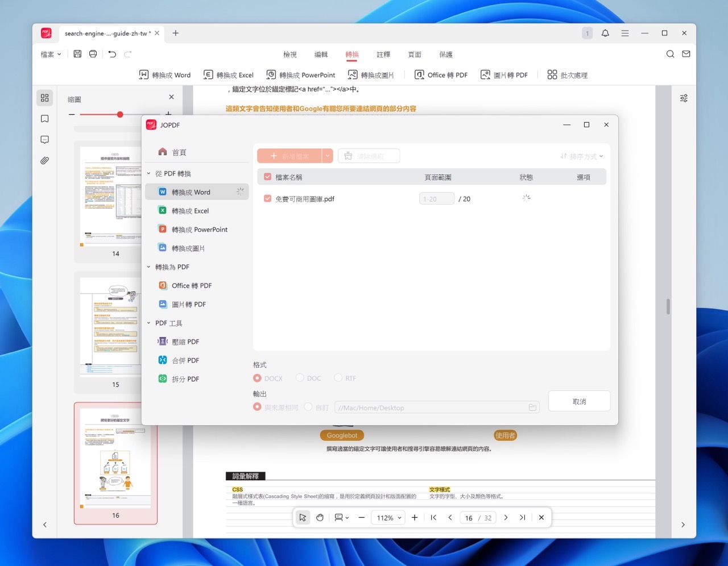The width and height of the screenshot is (728, 566).
Task: Select 合併 PDF in the dialog sidebar
Action: click(185, 360)
